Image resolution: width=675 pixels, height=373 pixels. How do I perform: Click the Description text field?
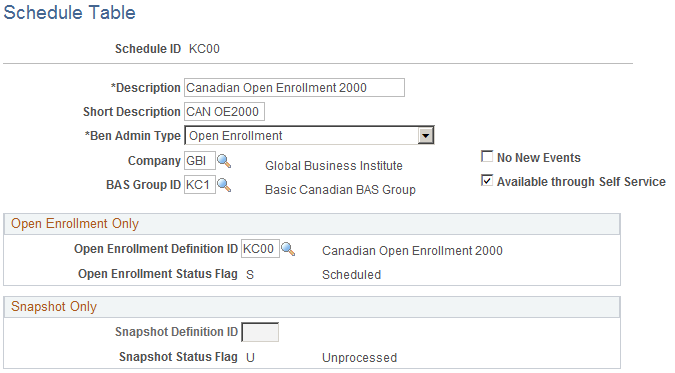294,87
